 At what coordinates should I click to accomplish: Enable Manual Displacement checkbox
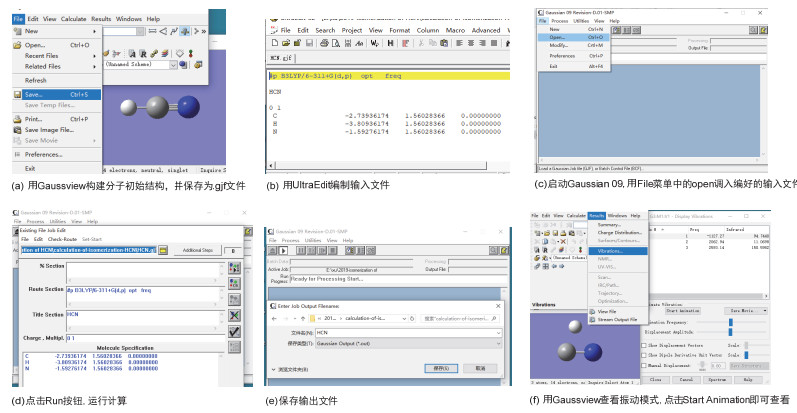click(x=643, y=365)
